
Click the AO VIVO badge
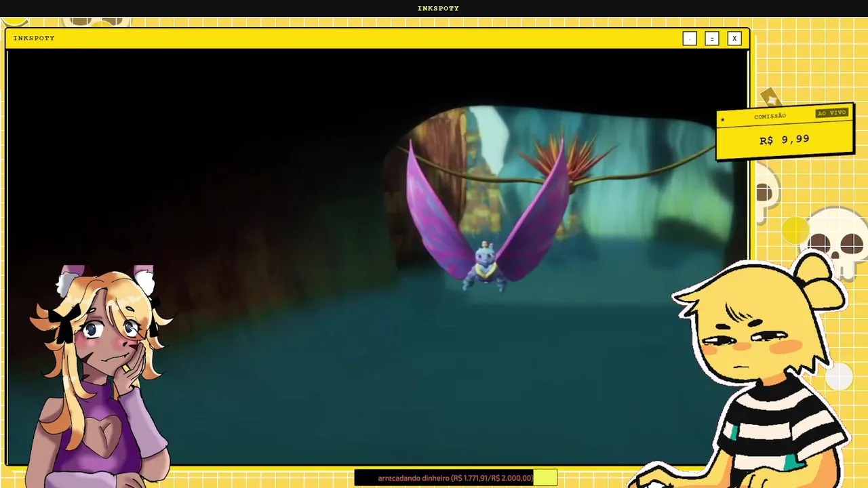tap(831, 113)
